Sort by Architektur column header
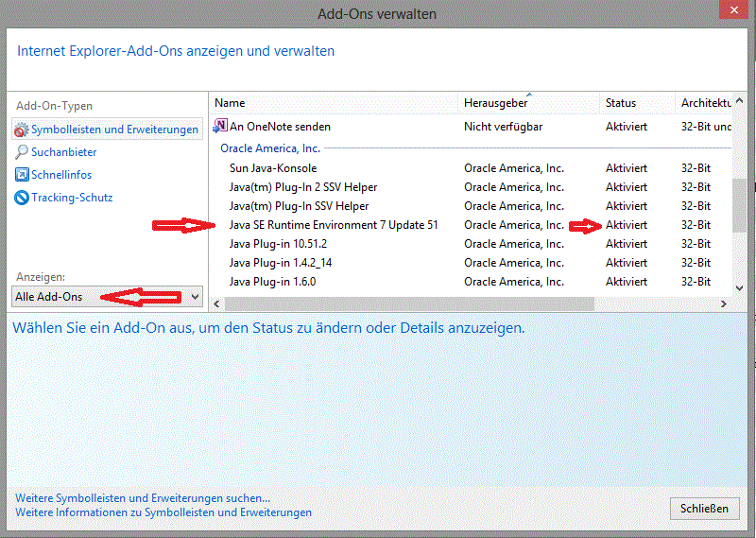Viewport: 756px width, 538px height. 706,103
